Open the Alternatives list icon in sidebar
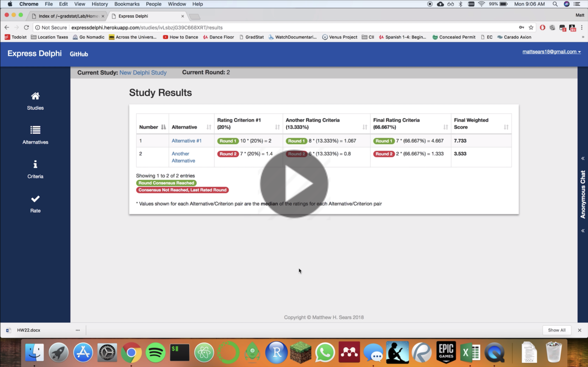 (35, 130)
